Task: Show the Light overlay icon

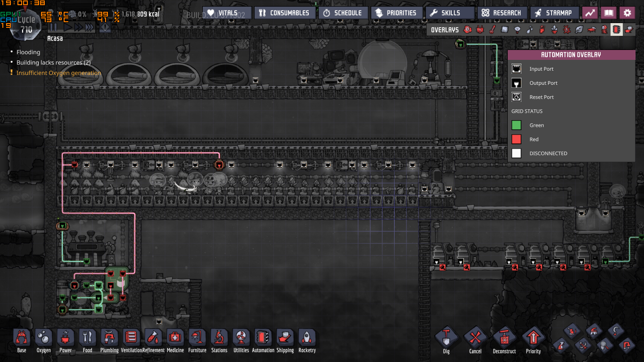Action: coord(517,30)
